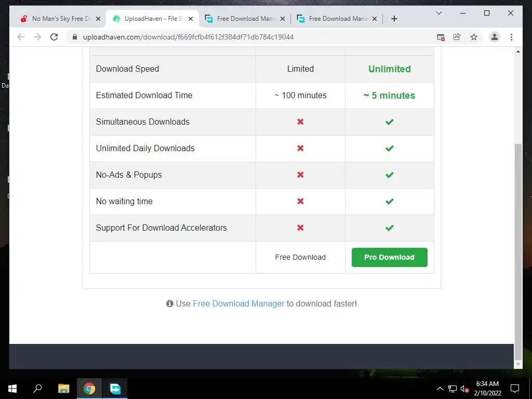Image resolution: width=532 pixels, height=399 pixels.
Task: Click the '~ 5 minutes' cell
Action: coord(390,96)
